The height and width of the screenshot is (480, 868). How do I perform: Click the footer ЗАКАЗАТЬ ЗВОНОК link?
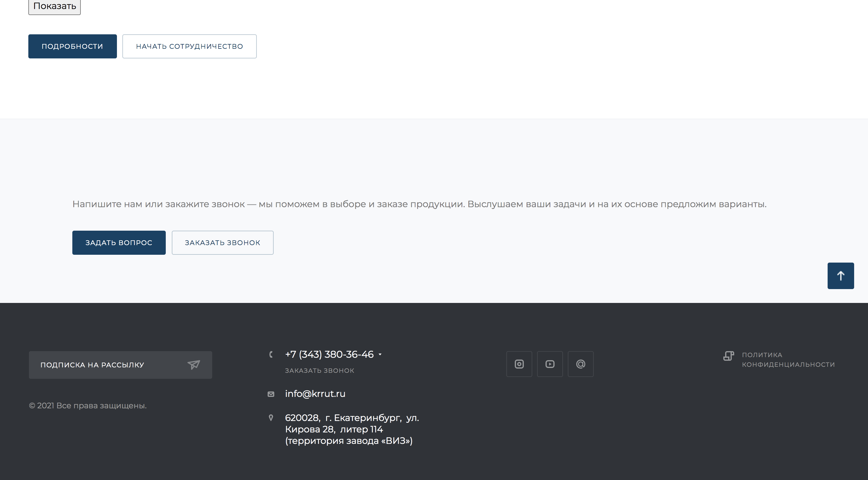pyautogui.click(x=319, y=371)
